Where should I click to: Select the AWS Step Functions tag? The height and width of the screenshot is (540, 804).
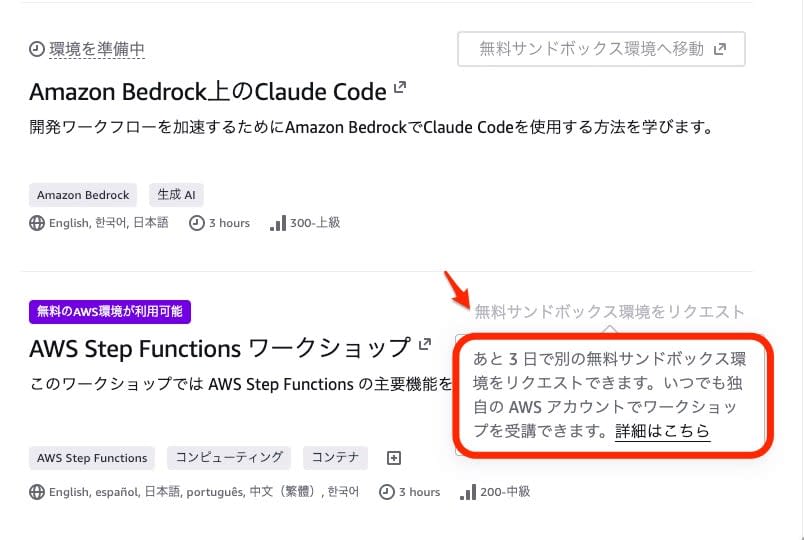point(92,458)
